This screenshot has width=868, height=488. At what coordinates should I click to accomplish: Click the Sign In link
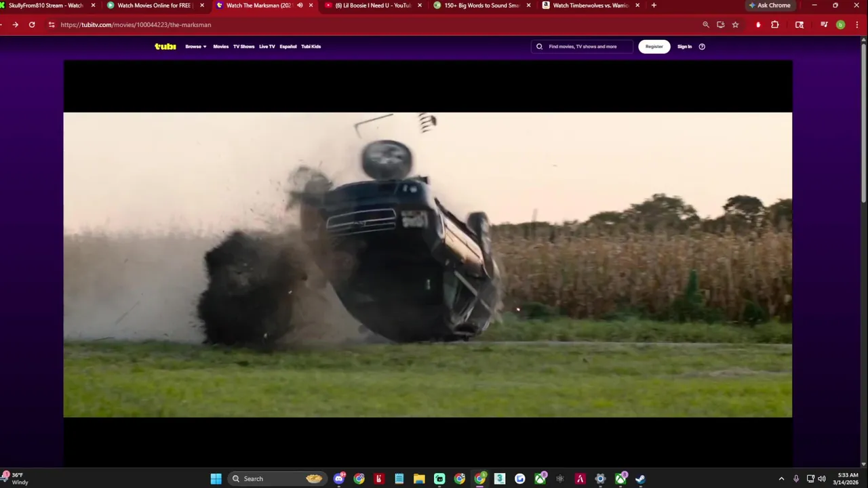(685, 47)
